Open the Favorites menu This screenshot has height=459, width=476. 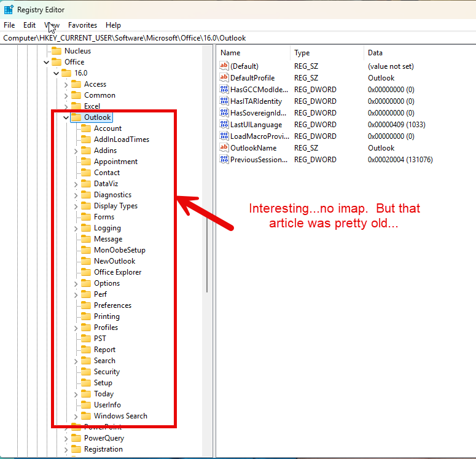82,25
